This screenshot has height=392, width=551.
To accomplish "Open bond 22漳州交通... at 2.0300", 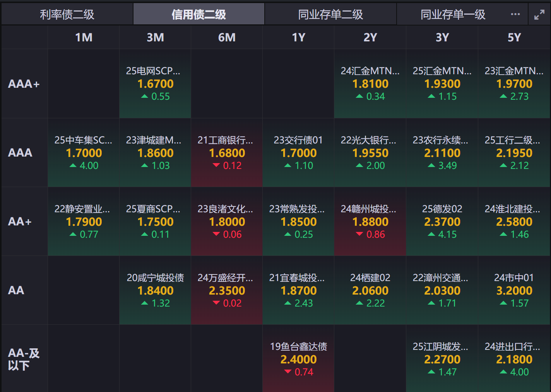I will (x=442, y=290).
